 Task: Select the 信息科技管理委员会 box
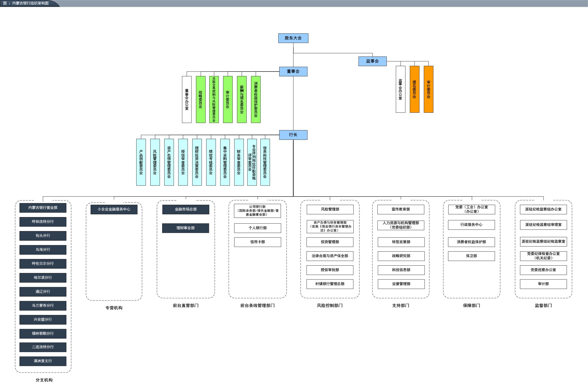[x=265, y=162]
